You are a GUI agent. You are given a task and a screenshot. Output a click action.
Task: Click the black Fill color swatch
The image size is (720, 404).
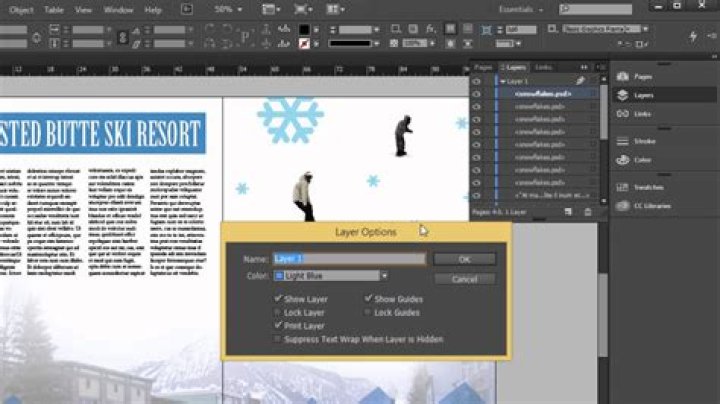click(x=304, y=29)
